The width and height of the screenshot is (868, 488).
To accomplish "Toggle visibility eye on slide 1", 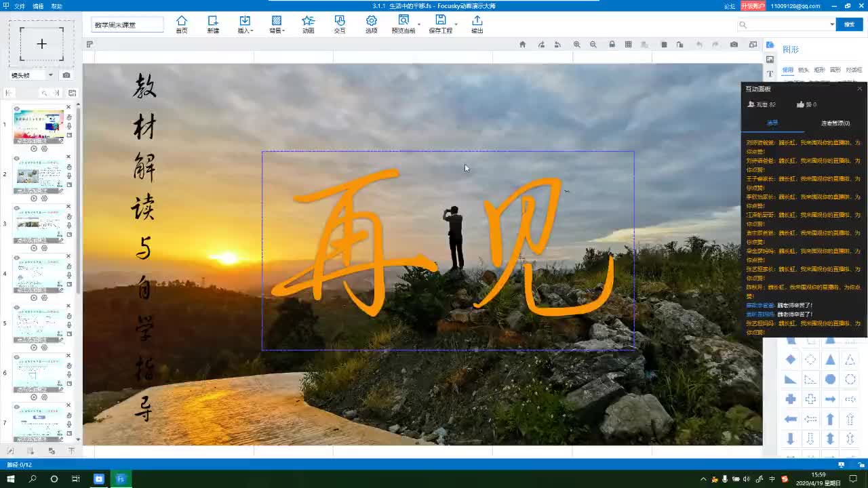I will [17, 109].
